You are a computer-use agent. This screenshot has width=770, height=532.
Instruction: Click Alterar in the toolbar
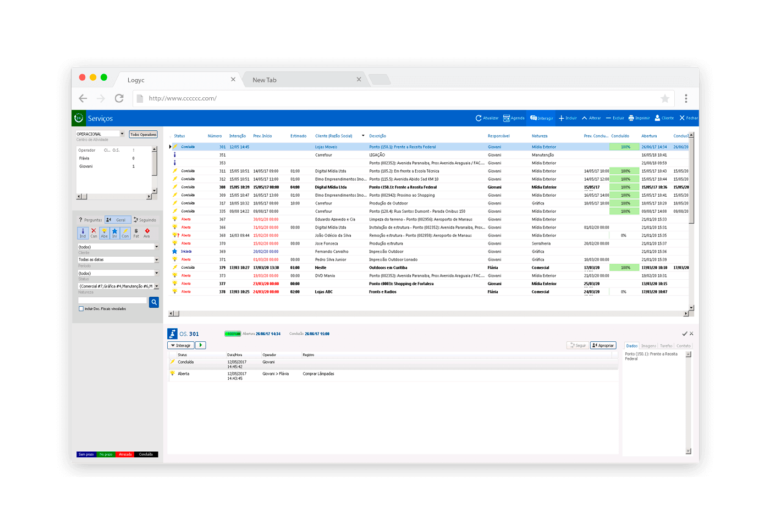coord(591,118)
